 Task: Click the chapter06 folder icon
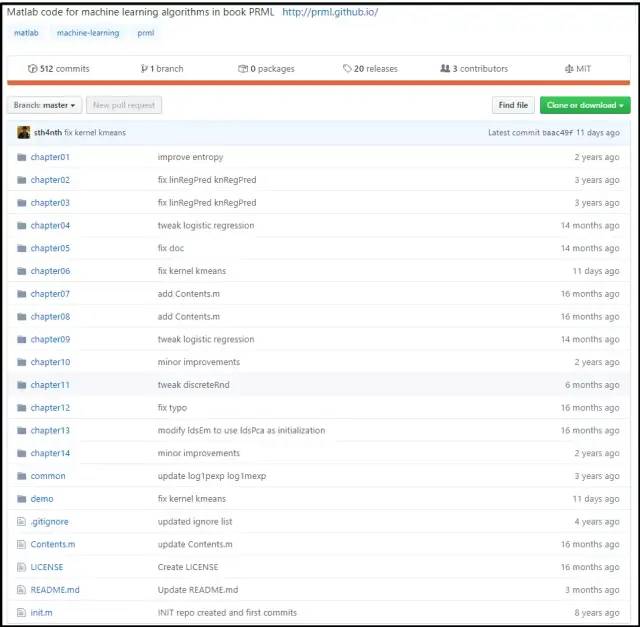[22, 271]
